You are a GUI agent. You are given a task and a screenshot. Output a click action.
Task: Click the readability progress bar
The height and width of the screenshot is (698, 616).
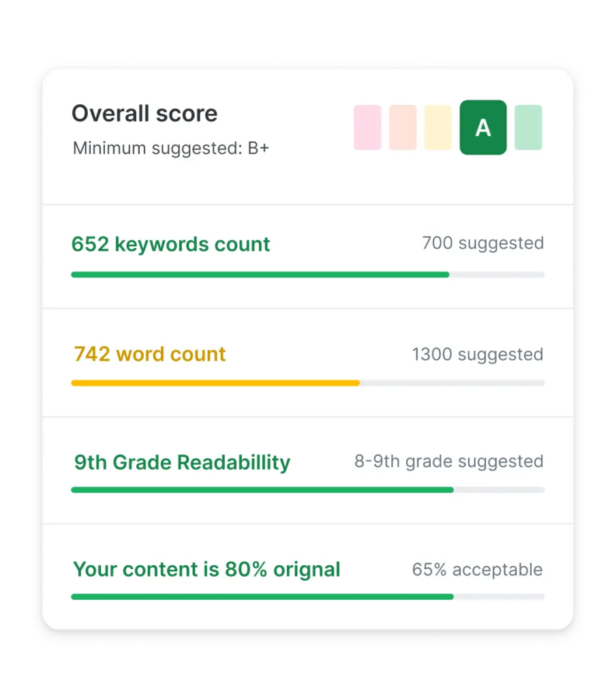262,489
